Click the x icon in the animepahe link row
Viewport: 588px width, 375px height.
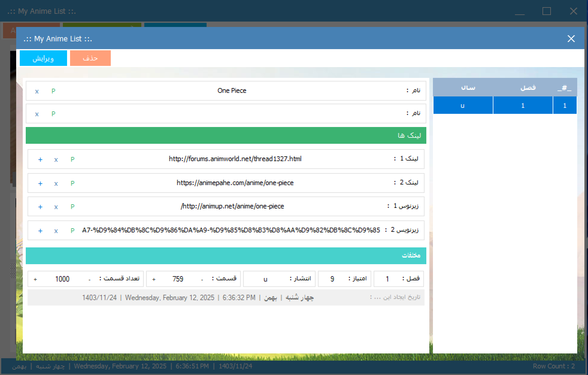56,184
